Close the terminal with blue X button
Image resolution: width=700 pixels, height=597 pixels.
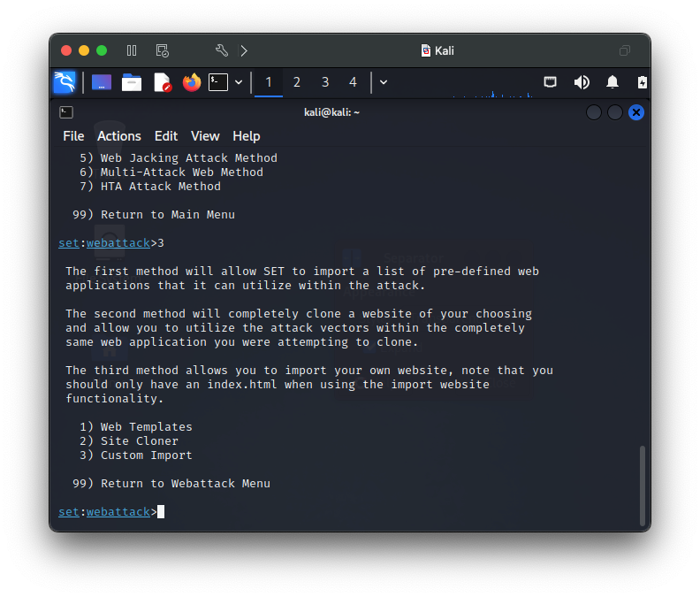(636, 112)
